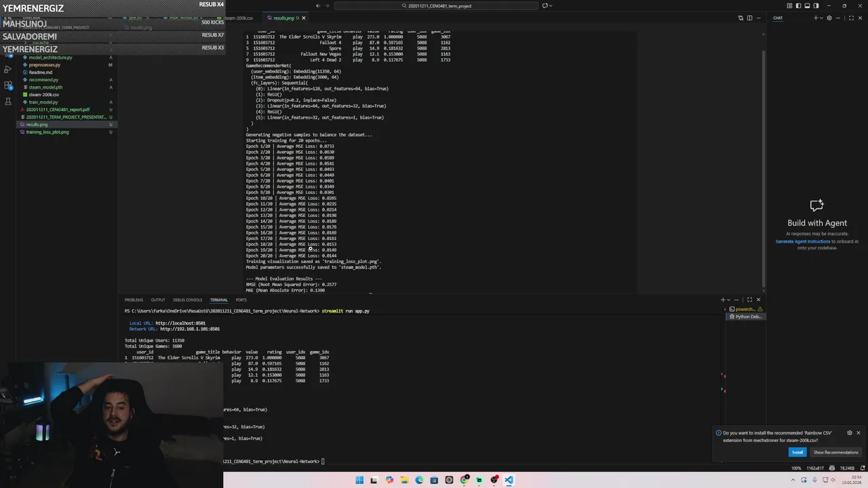
Task: Open the localhost:8501 URL link
Action: 180,323
